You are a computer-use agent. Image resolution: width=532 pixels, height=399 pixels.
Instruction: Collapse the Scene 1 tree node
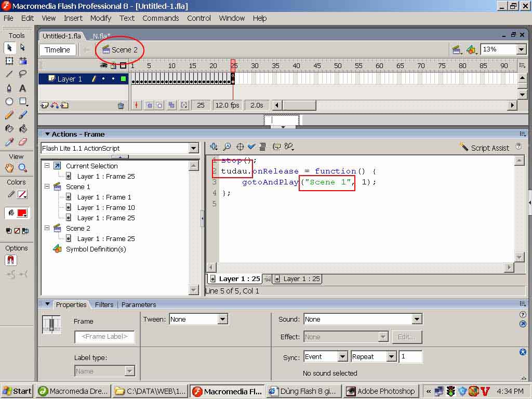pyautogui.click(x=47, y=187)
